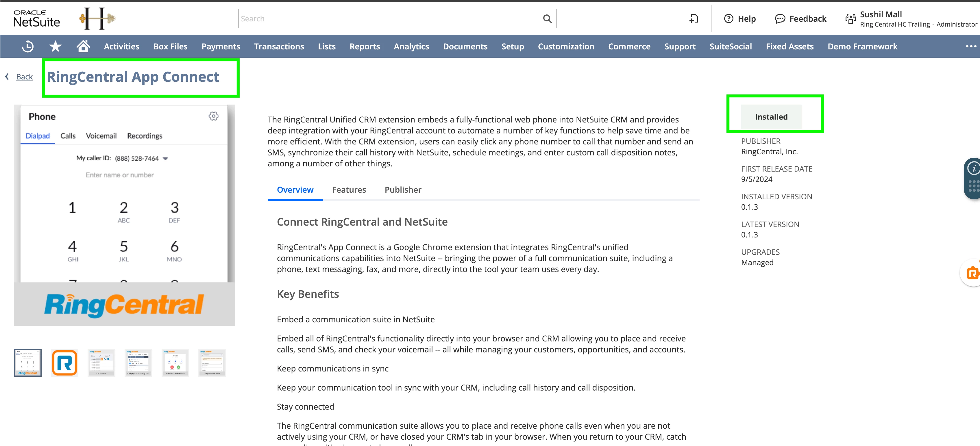Switch to the Features tab
The width and height of the screenshot is (980, 446).
[349, 190]
